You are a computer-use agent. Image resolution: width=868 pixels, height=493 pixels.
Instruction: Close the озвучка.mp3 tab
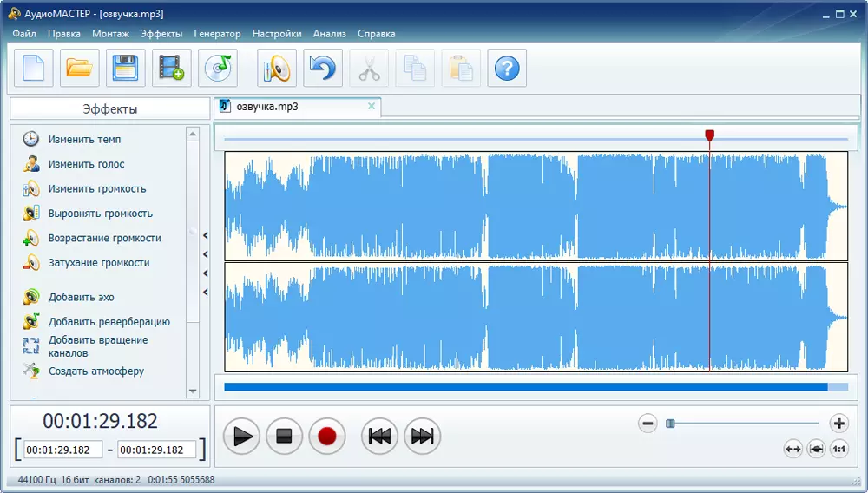pyautogui.click(x=372, y=106)
